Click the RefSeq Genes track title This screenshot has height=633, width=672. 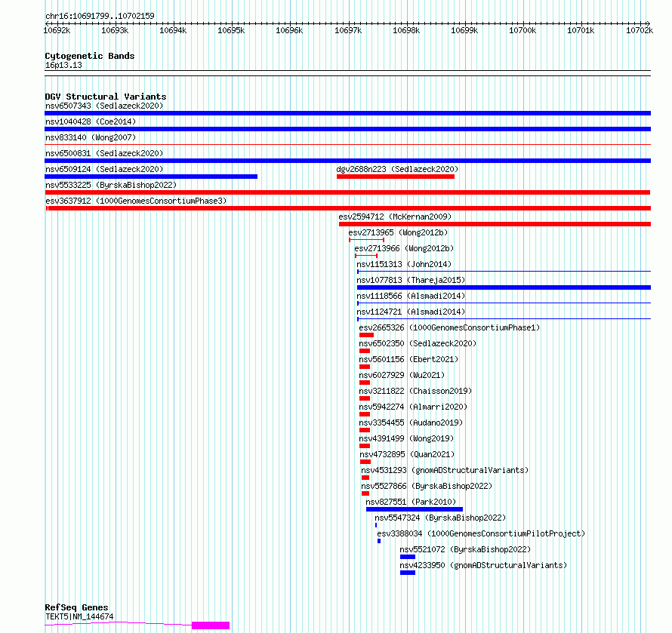76,607
